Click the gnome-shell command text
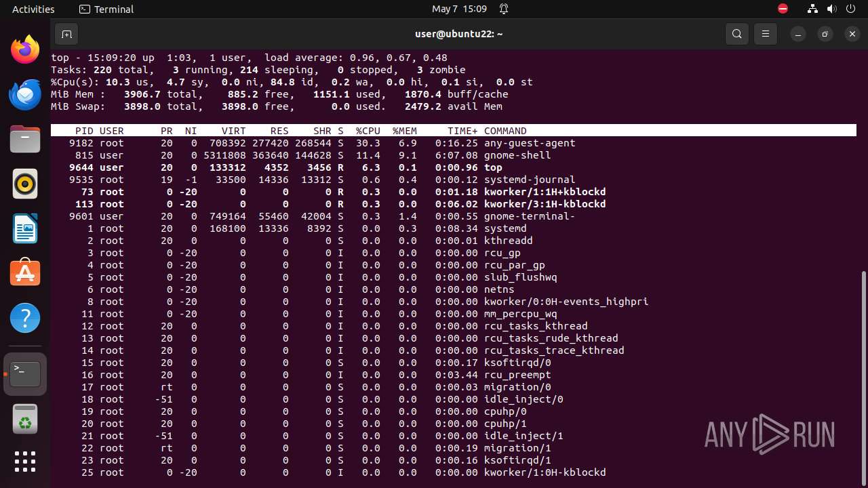Image resolution: width=868 pixels, height=488 pixels. 517,155
